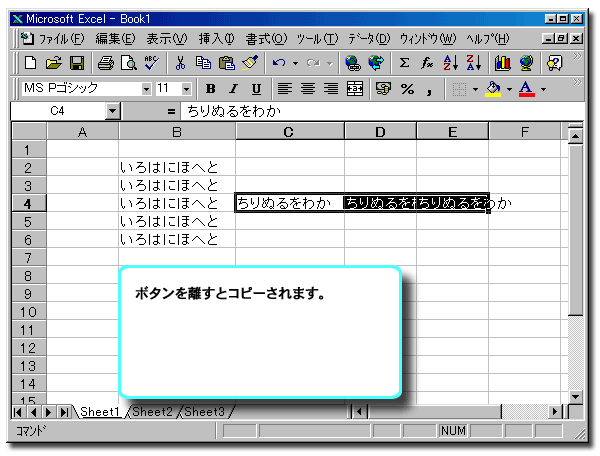Apply the Percent style icon
600x456 pixels.
407,89
